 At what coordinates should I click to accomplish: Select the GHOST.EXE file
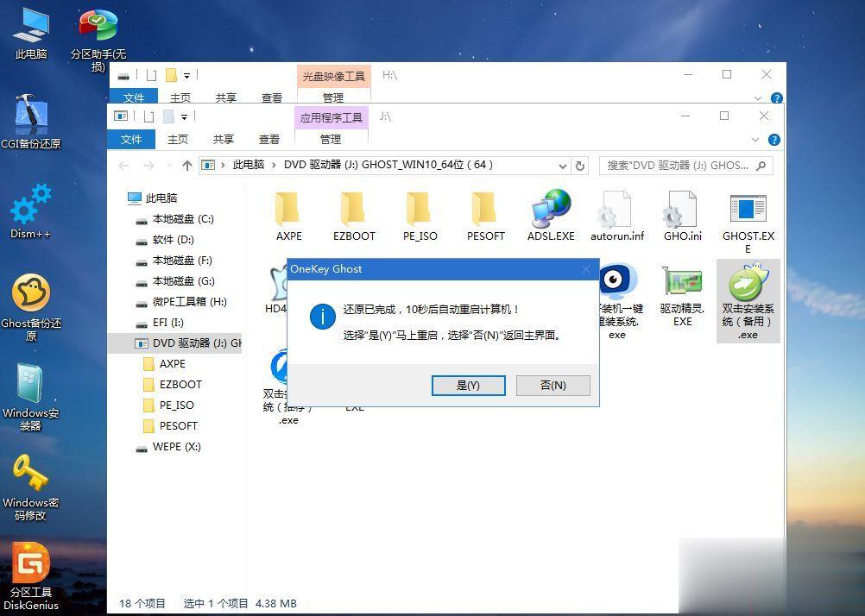tap(748, 223)
